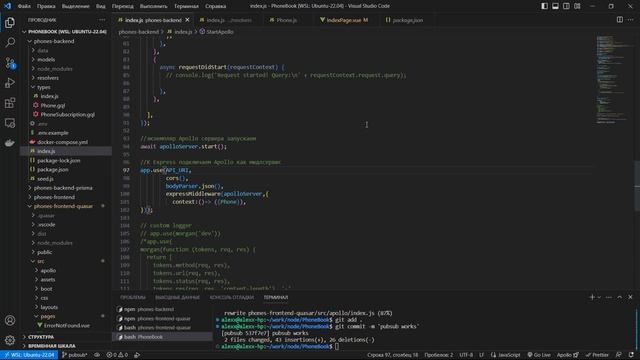The height and width of the screenshot is (360, 640).
Task: Close the index.js phones-backend editor tab
Action: coord(187,20)
